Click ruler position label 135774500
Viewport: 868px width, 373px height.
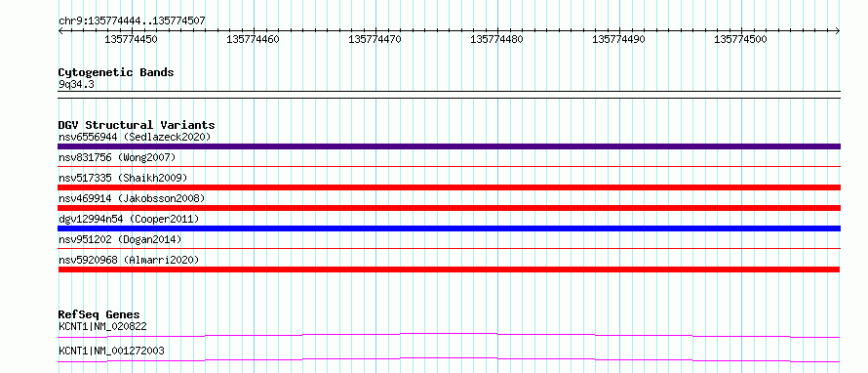coord(740,39)
